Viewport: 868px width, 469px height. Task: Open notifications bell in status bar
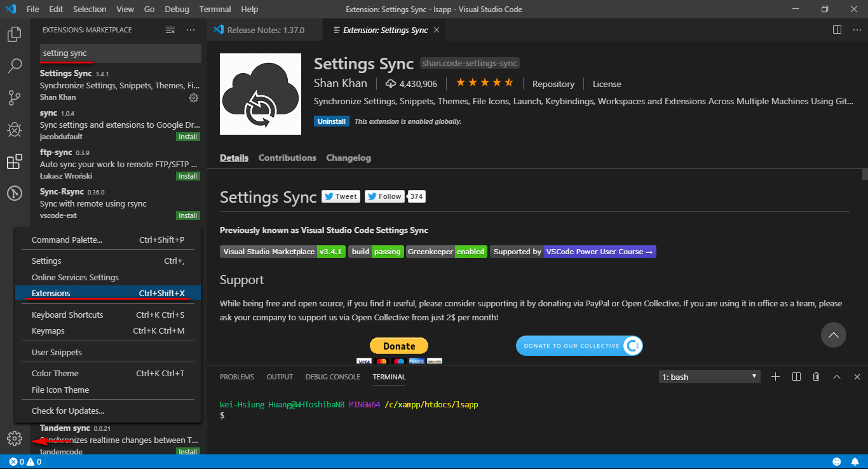tap(854, 461)
